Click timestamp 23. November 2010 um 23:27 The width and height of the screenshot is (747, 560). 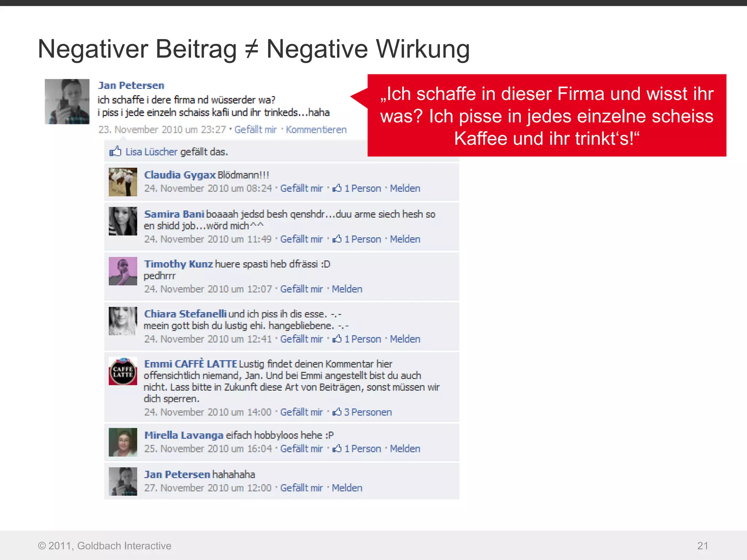tap(162, 129)
